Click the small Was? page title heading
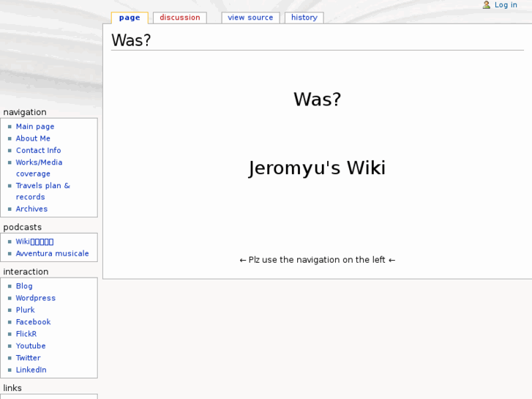The height and width of the screenshot is (399, 532). tap(131, 40)
